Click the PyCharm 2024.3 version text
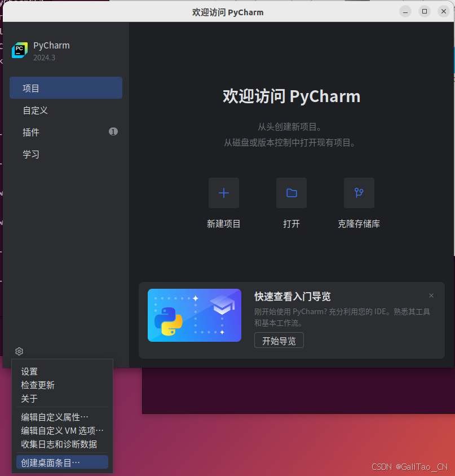455x476 pixels. pyautogui.click(x=45, y=58)
